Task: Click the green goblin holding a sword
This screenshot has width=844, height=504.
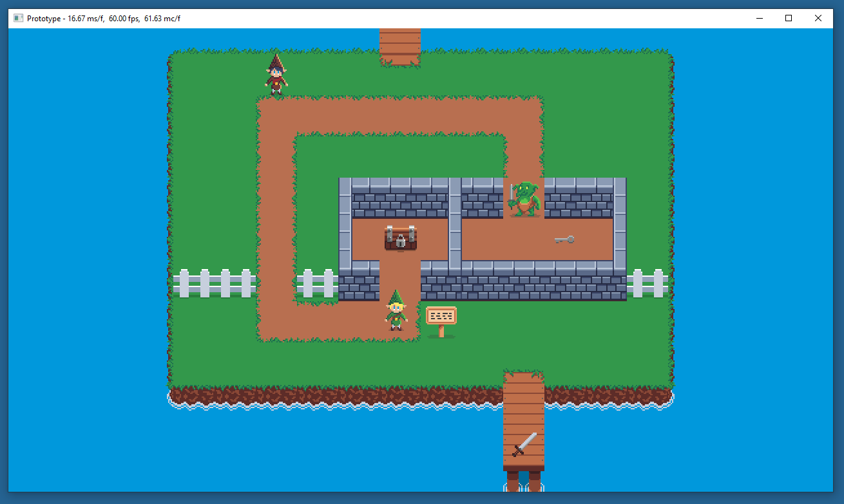Action: pyautogui.click(x=524, y=199)
